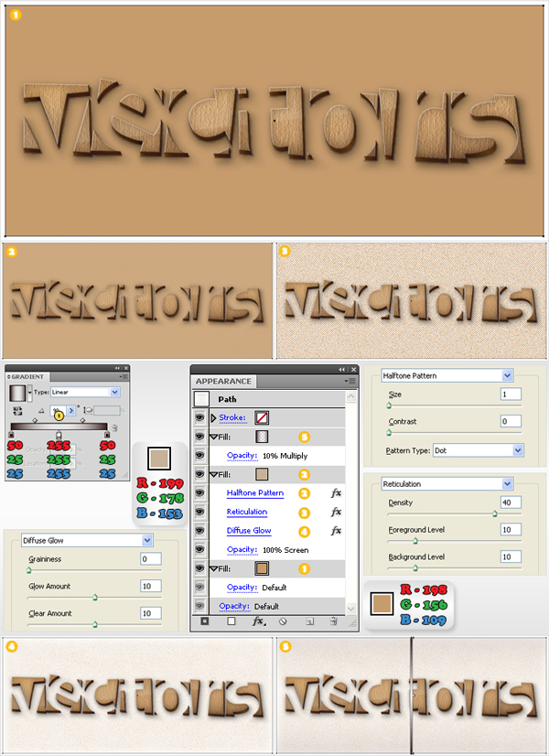
Task: Toggle visibility of Diffuse Glow effect
Action: coord(200,531)
